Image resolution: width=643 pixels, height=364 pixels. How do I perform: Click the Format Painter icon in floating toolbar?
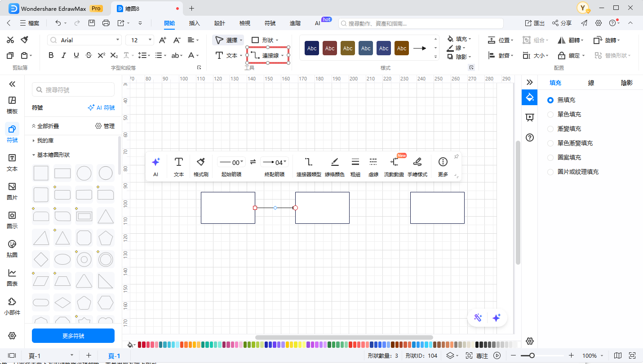(x=201, y=162)
